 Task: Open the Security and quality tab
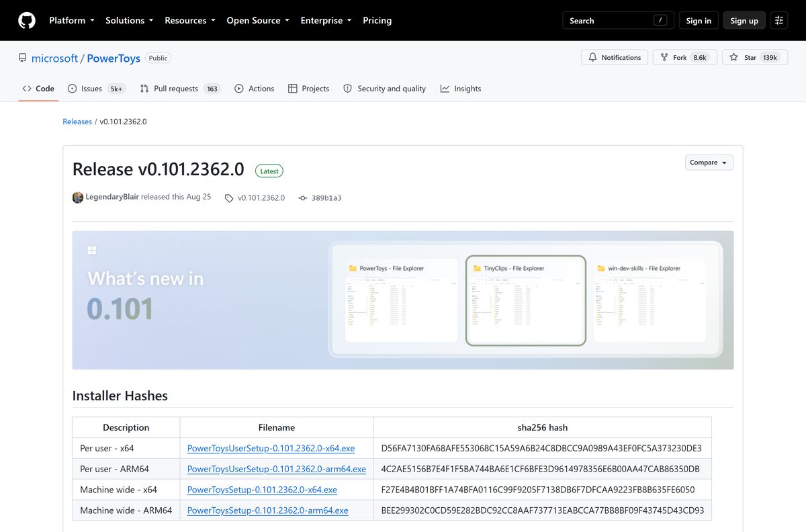[x=384, y=89]
